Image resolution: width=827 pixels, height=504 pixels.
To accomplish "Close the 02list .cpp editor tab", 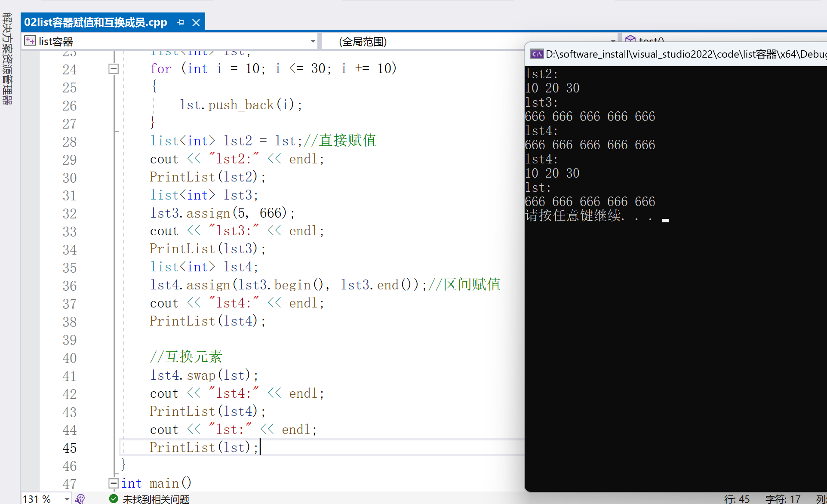I will pyautogui.click(x=196, y=22).
